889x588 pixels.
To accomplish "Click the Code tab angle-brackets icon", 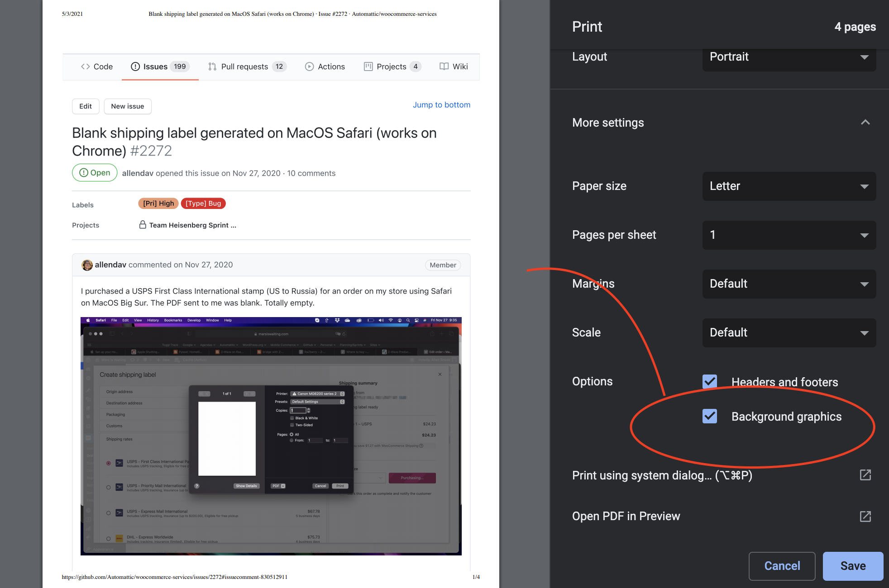I will [85, 66].
